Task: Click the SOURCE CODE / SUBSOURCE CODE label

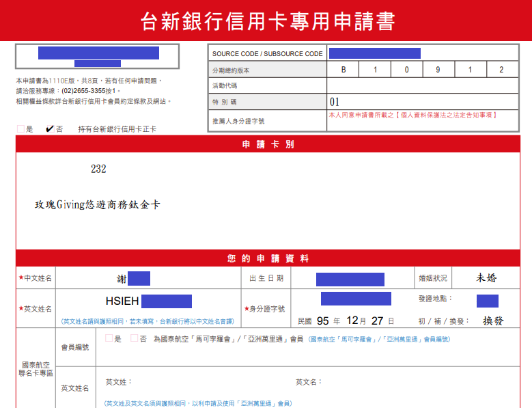Action: [x=267, y=53]
